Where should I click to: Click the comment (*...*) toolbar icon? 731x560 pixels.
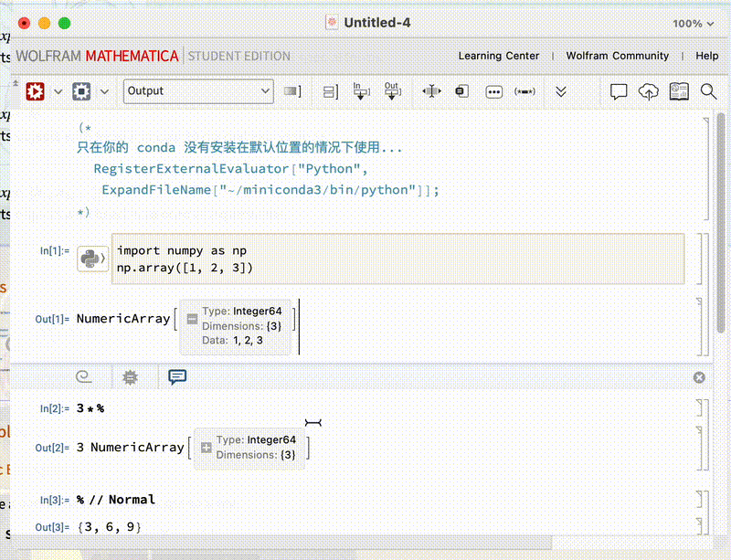tap(524, 91)
